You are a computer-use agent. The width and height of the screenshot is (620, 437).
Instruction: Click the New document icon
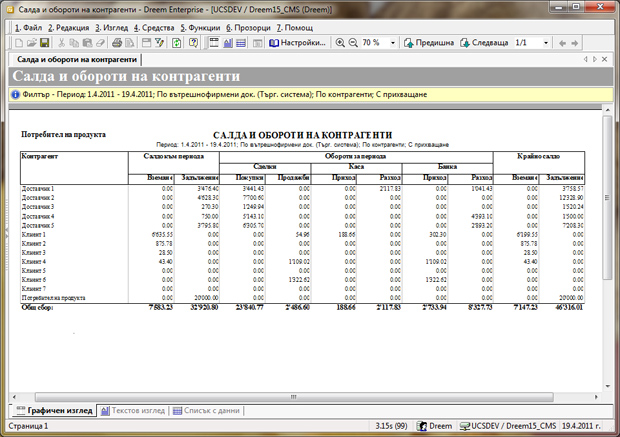tap(19, 43)
